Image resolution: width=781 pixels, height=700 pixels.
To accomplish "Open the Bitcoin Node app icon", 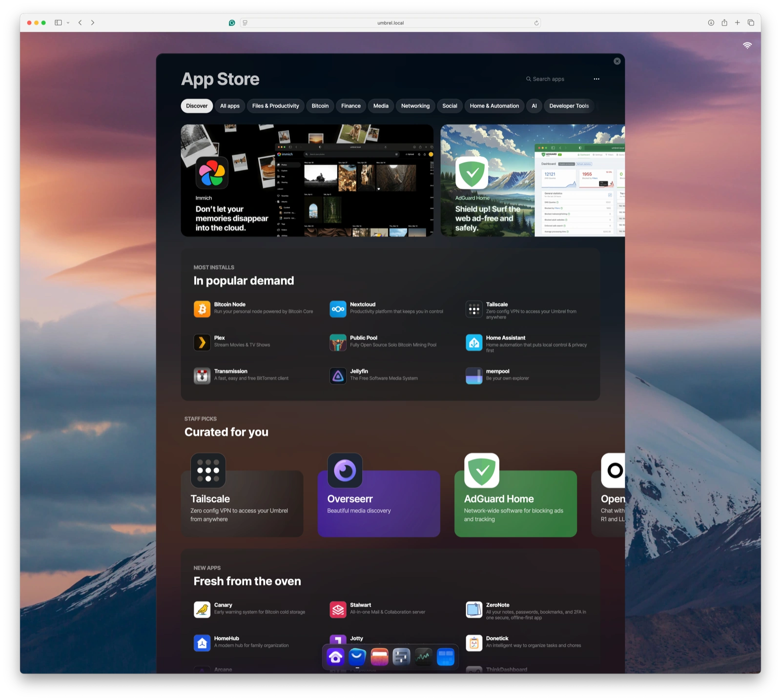I will 202,309.
